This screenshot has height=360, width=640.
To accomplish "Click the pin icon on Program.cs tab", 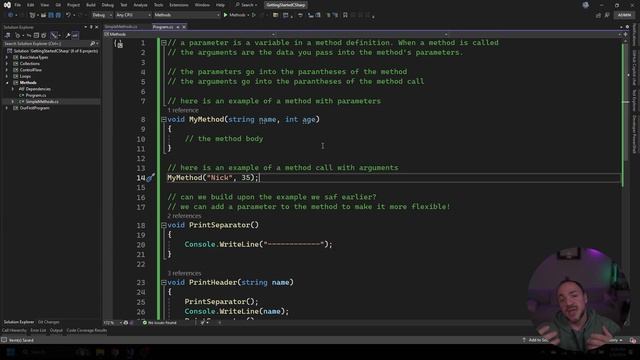I will (x=178, y=27).
